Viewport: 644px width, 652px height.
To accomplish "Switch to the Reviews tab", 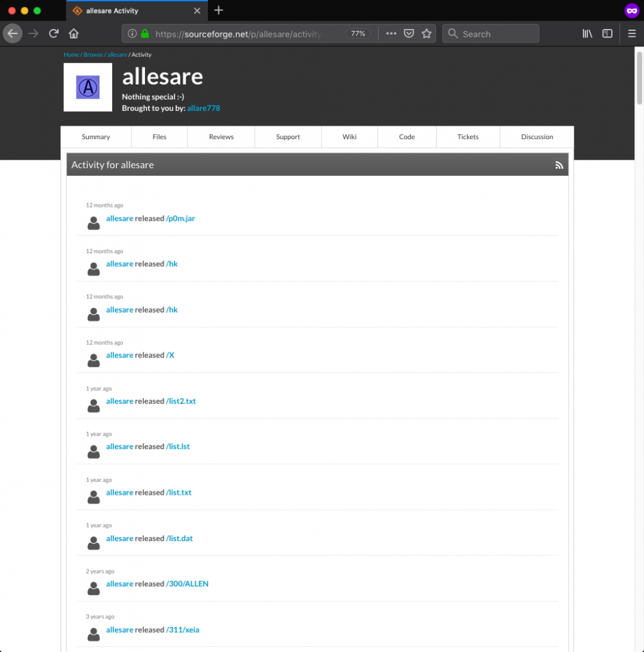I will coord(221,137).
